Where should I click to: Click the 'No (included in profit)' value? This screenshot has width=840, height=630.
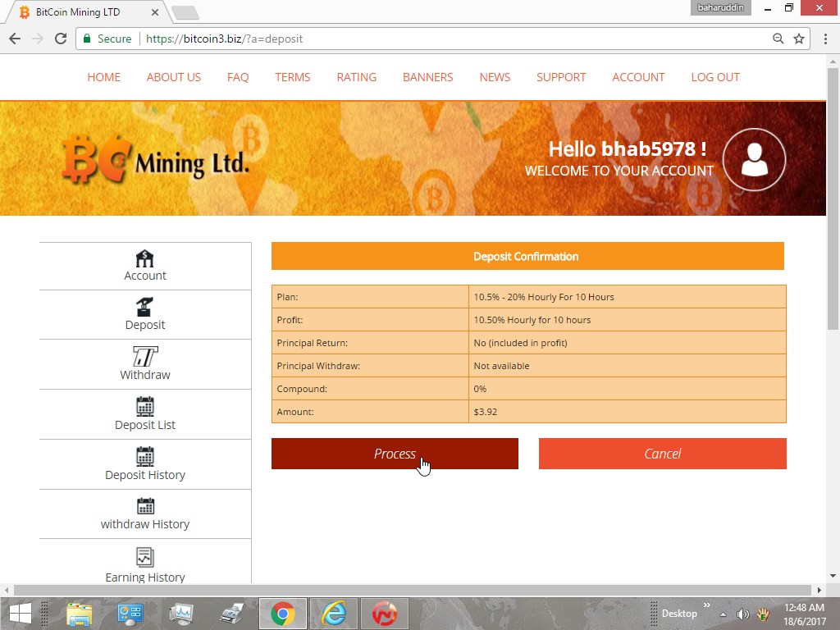[x=520, y=343]
